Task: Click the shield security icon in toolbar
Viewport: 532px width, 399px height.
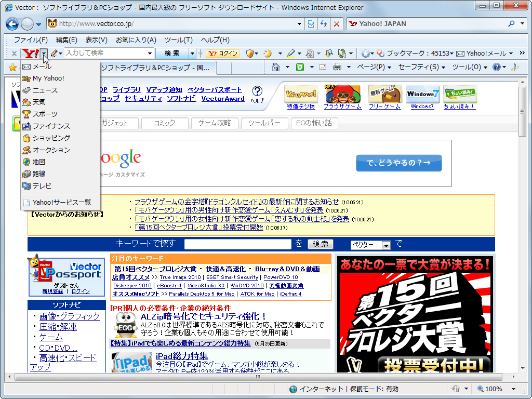Action: 250,54
